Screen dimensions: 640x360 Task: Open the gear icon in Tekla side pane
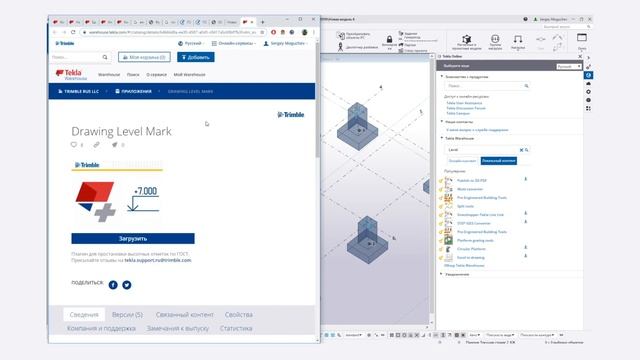click(x=588, y=92)
